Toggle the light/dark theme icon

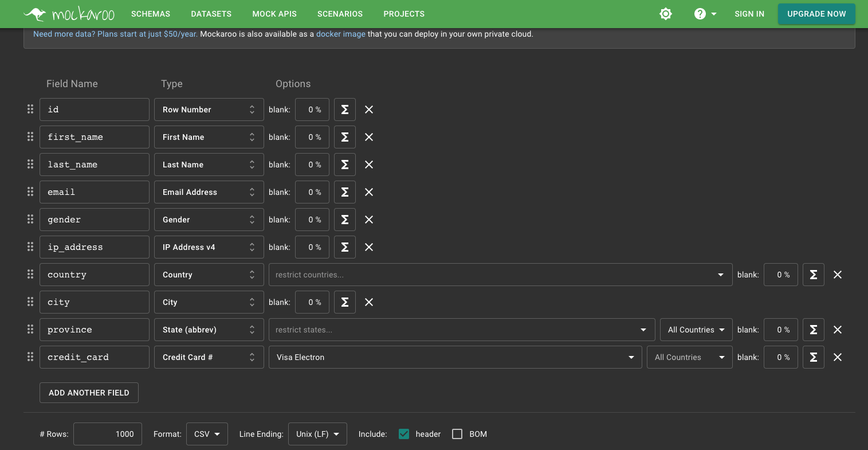point(665,14)
